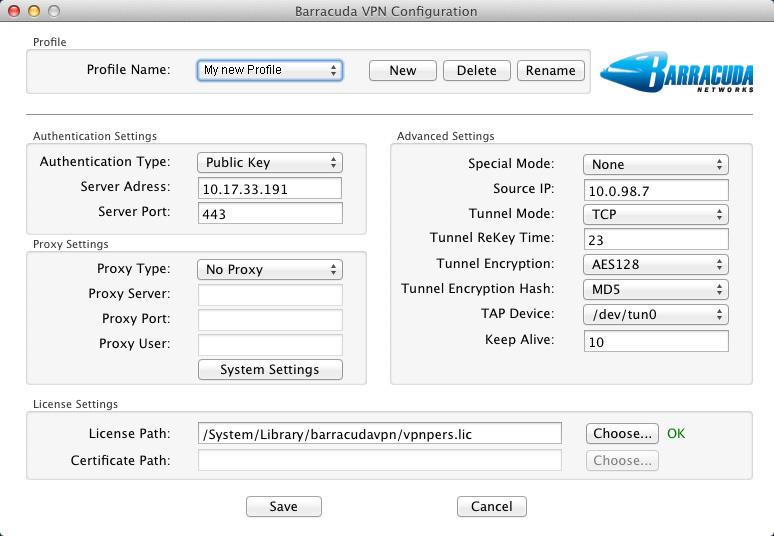Screen dimensions: 774x536
Task: Click the Delete profile button
Action: [x=476, y=70]
